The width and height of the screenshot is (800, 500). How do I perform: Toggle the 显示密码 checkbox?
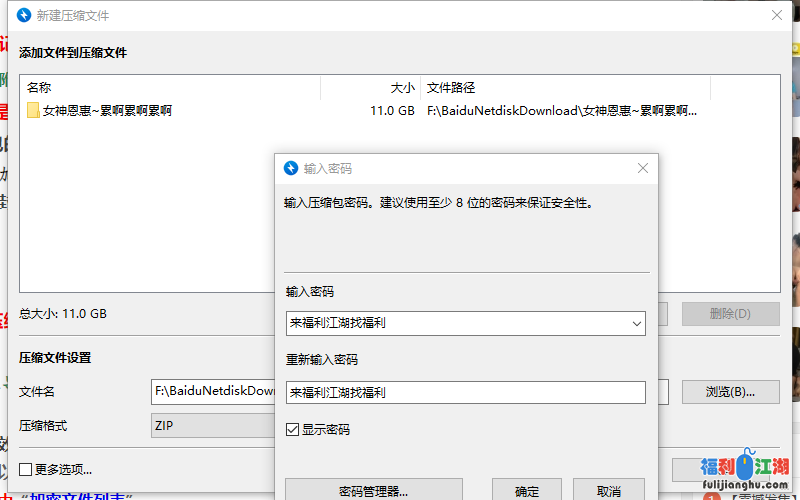292,429
